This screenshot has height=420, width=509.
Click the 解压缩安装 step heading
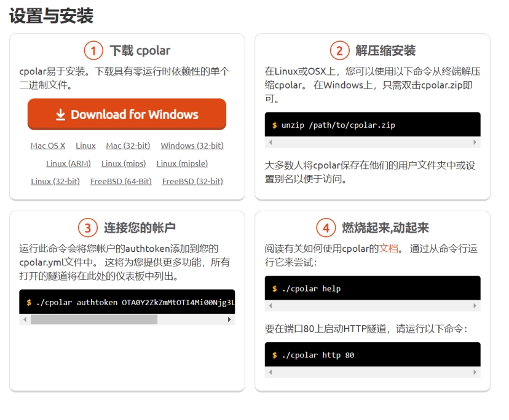click(385, 50)
